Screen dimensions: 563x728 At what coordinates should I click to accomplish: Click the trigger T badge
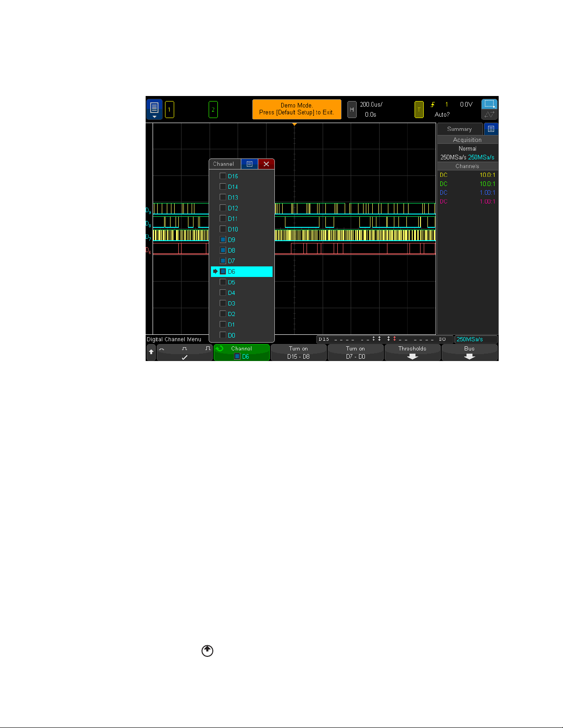coord(419,110)
